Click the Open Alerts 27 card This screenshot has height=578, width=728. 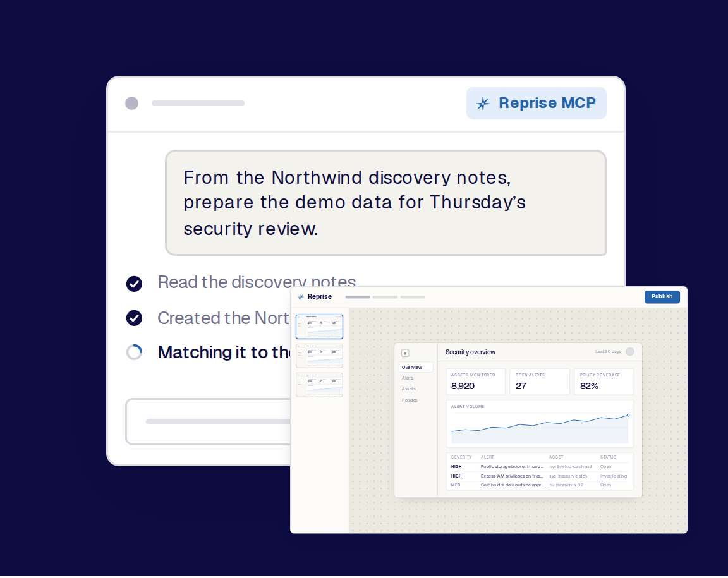[x=540, y=382]
